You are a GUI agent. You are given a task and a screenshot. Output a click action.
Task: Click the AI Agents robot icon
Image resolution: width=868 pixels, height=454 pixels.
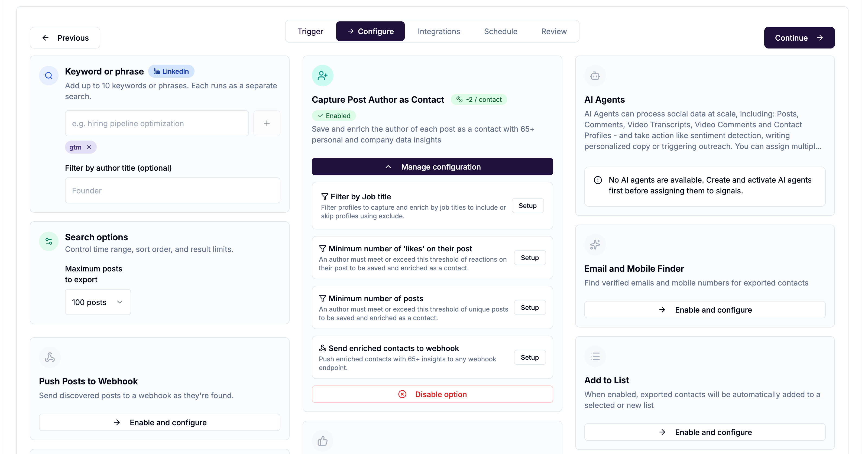(595, 76)
